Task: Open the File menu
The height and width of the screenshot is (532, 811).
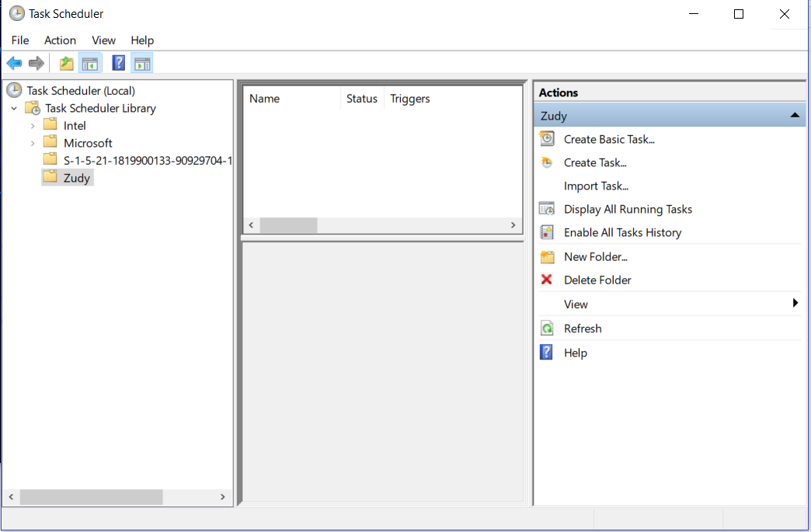Action: point(20,40)
